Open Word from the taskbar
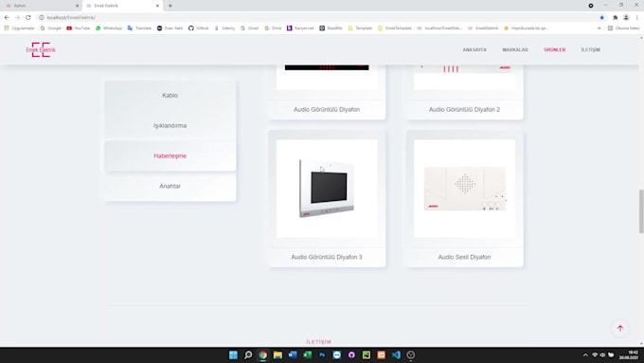Image resolution: width=644 pixels, height=363 pixels. [293, 354]
